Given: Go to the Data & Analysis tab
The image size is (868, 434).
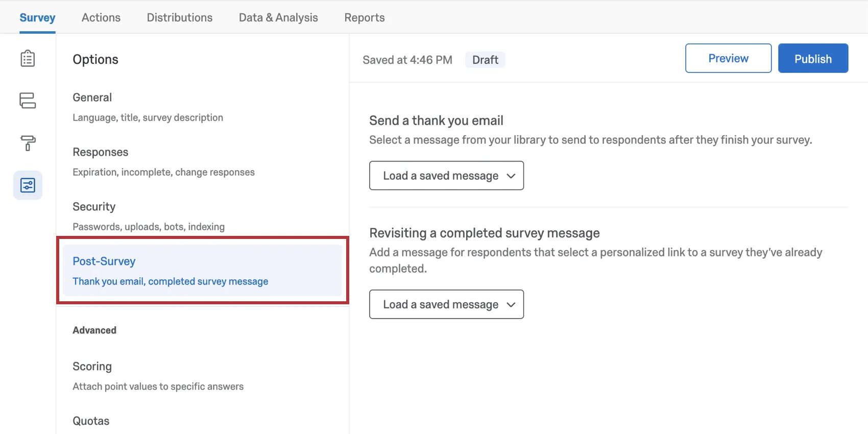Looking at the screenshot, I should [278, 17].
